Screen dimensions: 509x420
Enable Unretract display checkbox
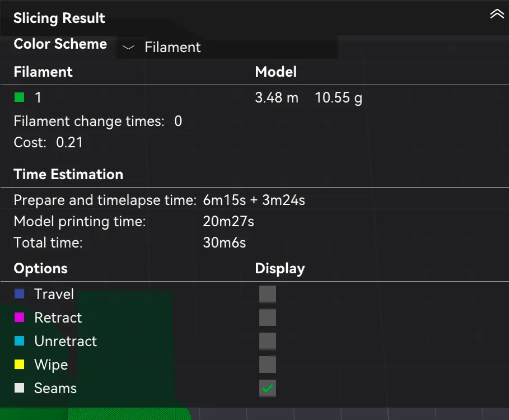coord(268,341)
